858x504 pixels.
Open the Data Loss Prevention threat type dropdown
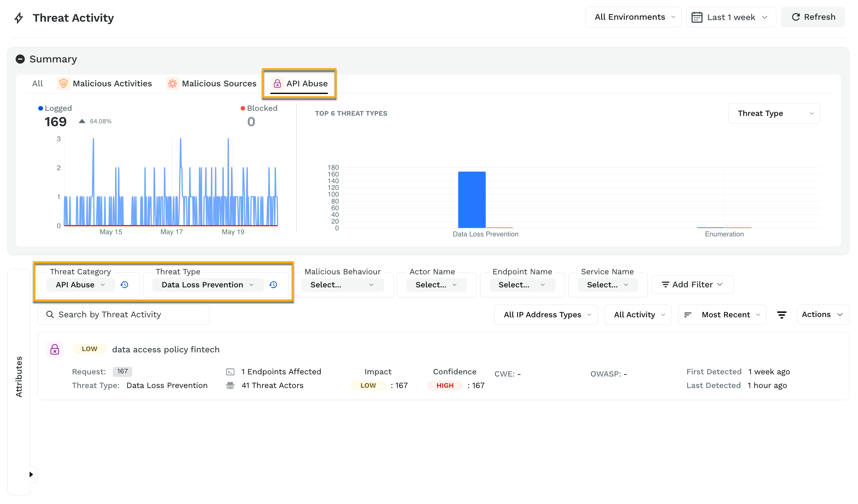click(208, 285)
